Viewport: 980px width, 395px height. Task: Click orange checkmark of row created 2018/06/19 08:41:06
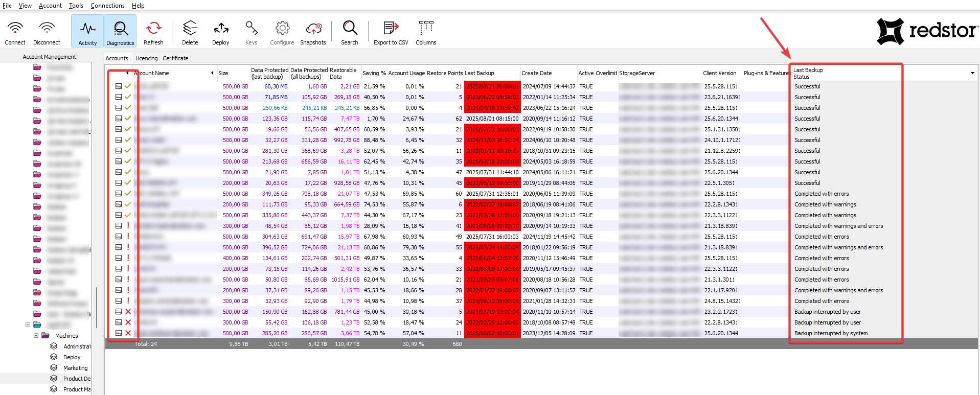tap(128, 204)
